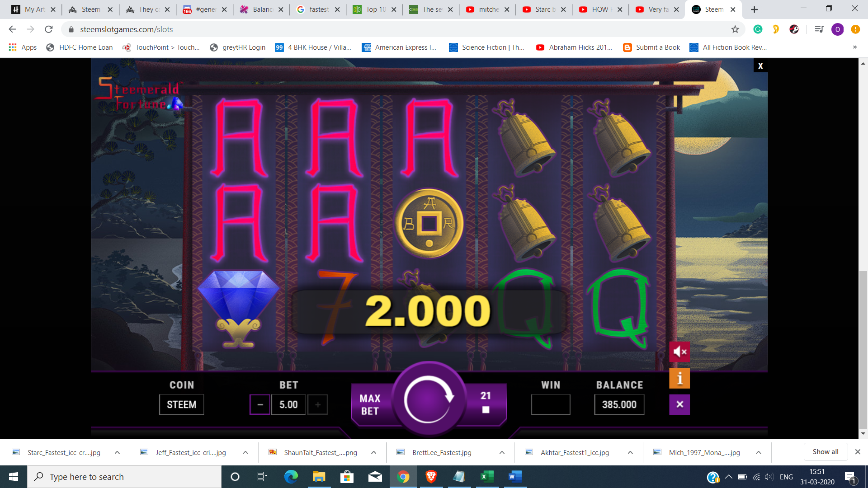
Task: Reload the steemslotgames page
Action: point(49,29)
